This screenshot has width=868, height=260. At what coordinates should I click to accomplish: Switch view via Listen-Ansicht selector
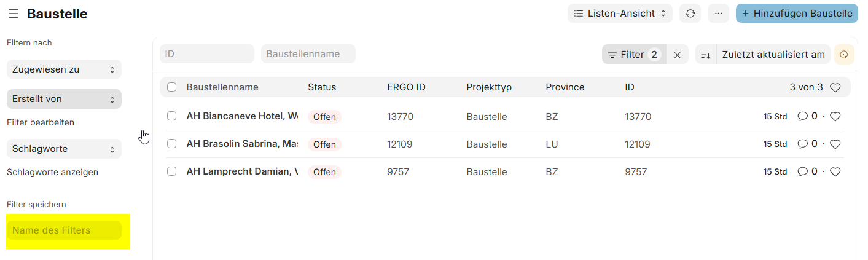pyautogui.click(x=619, y=14)
